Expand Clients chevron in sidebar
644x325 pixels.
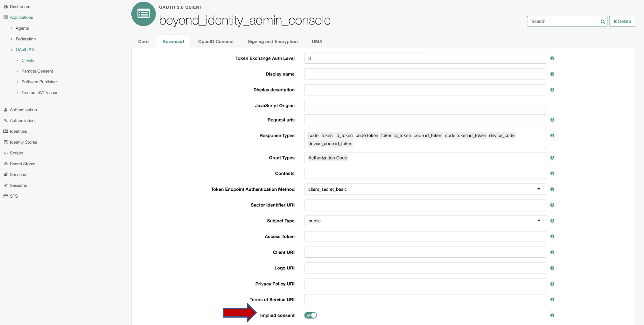tap(17, 60)
